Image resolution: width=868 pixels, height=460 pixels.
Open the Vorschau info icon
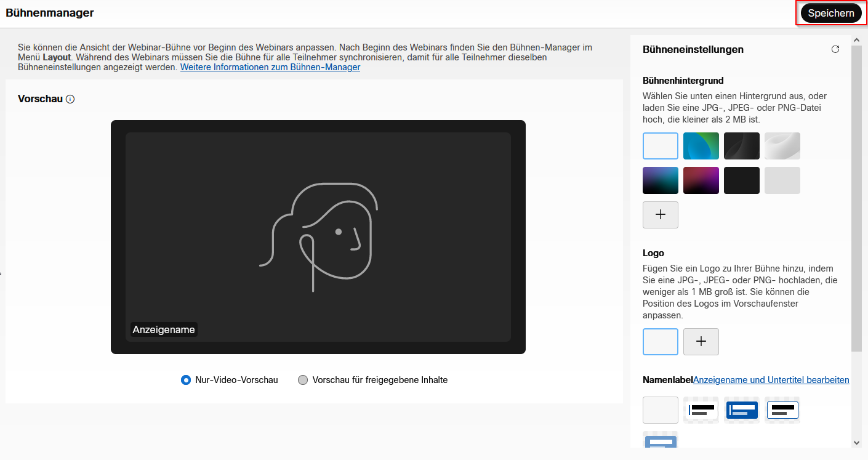tap(70, 99)
